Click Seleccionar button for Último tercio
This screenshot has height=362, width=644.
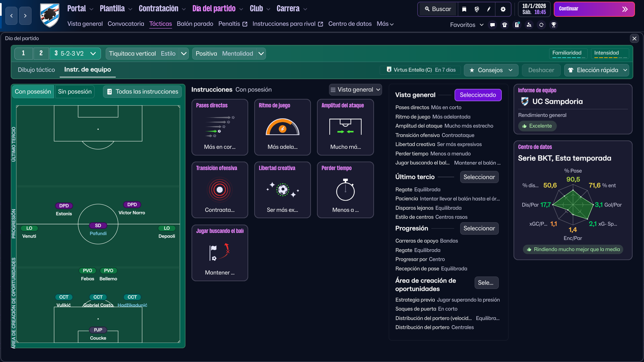(479, 177)
